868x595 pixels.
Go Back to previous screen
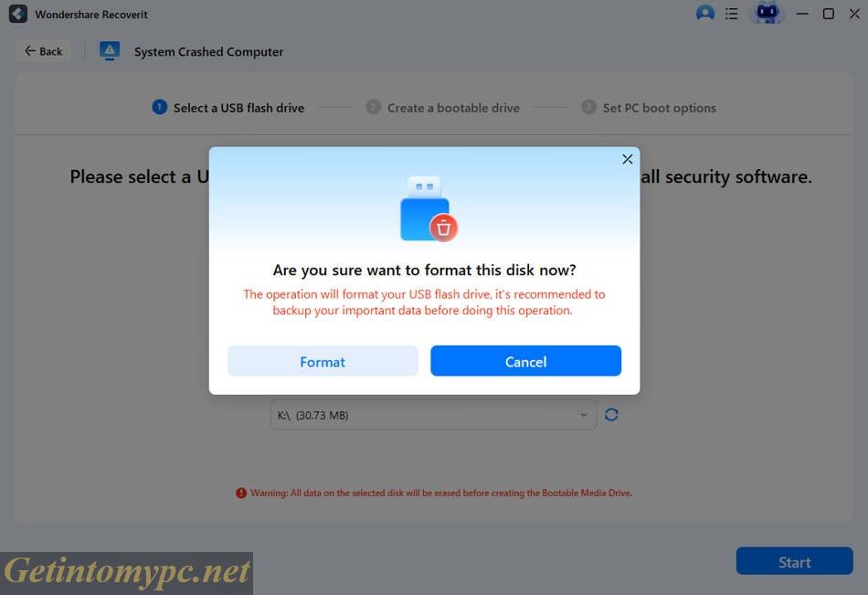[x=42, y=50]
